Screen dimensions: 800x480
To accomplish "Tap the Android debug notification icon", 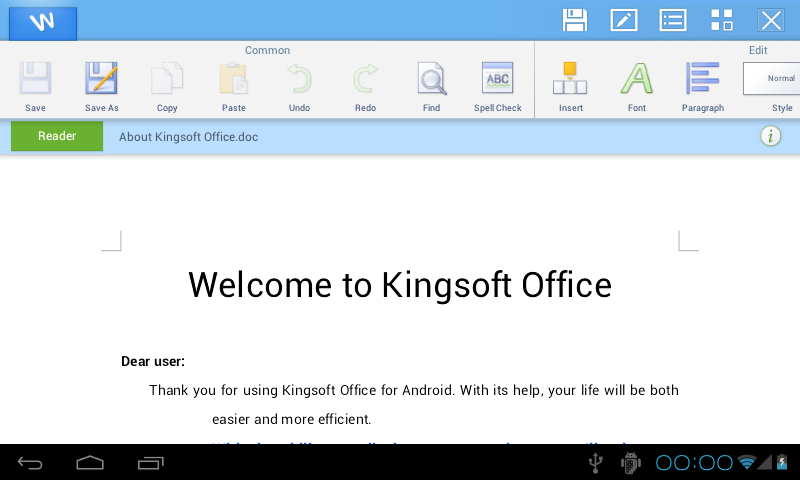I will pos(631,463).
